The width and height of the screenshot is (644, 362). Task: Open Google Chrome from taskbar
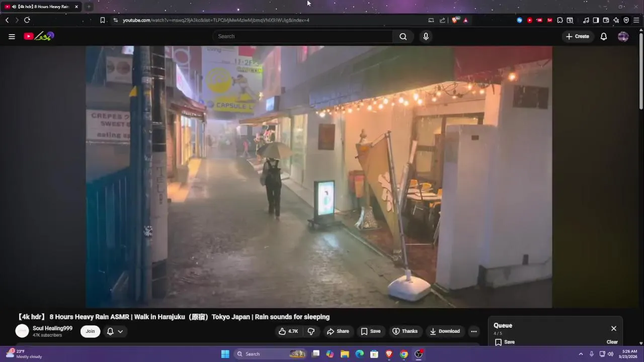(404, 354)
